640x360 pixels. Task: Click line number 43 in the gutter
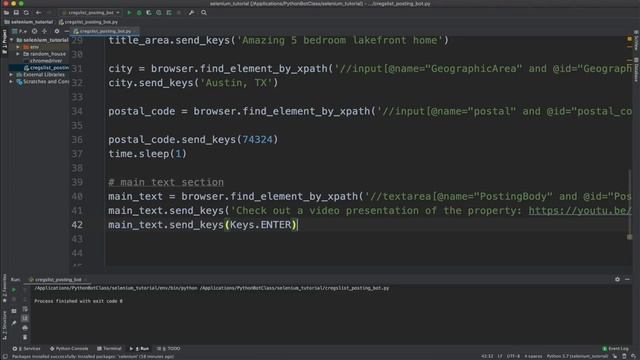click(x=77, y=239)
